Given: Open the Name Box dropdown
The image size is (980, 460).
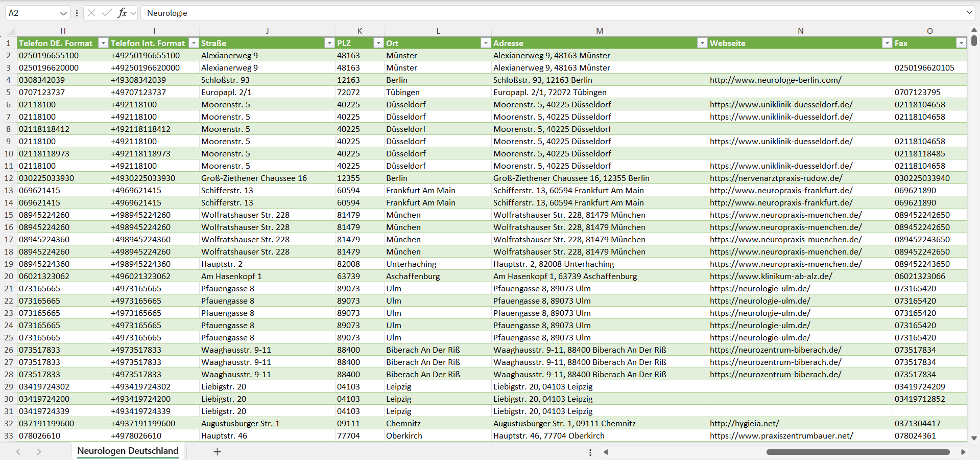Looking at the screenshot, I should (63, 13).
